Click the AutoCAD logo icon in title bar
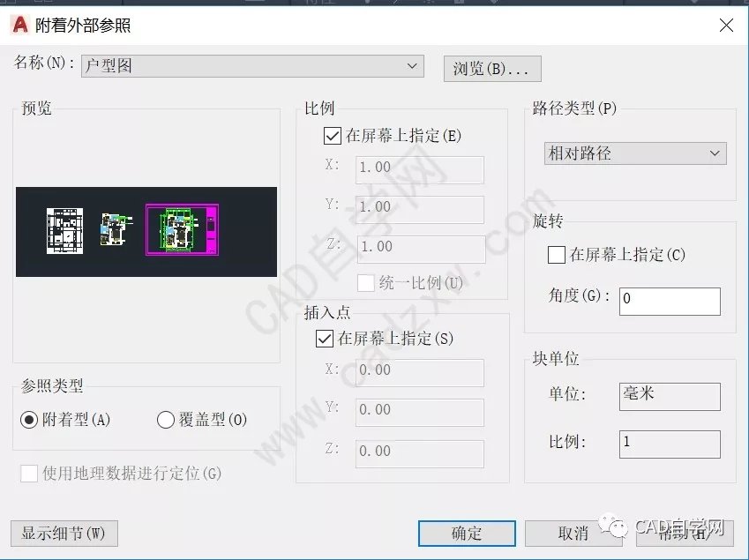Image resolution: width=749 pixels, height=560 pixels. 19,26
